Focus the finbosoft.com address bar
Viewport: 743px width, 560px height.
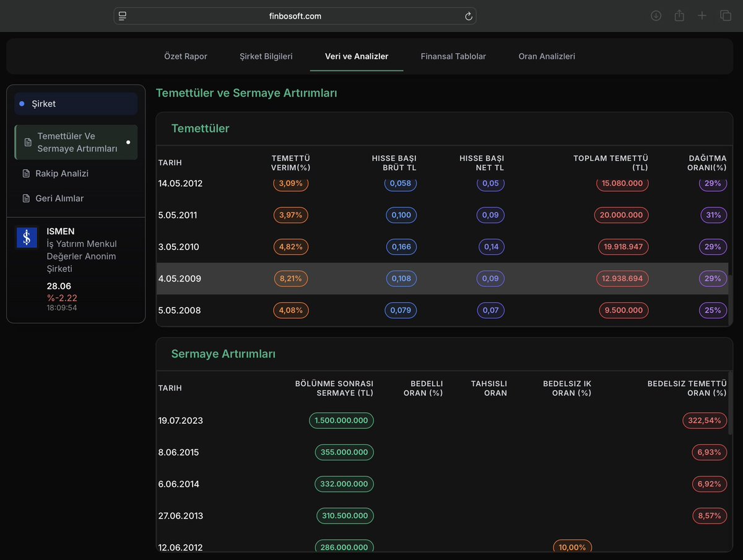(x=295, y=16)
